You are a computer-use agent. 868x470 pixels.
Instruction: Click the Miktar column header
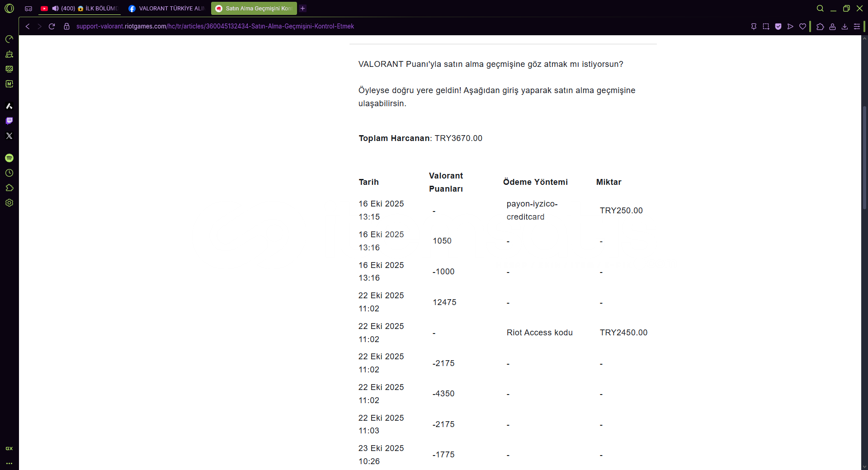coord(609,182)
